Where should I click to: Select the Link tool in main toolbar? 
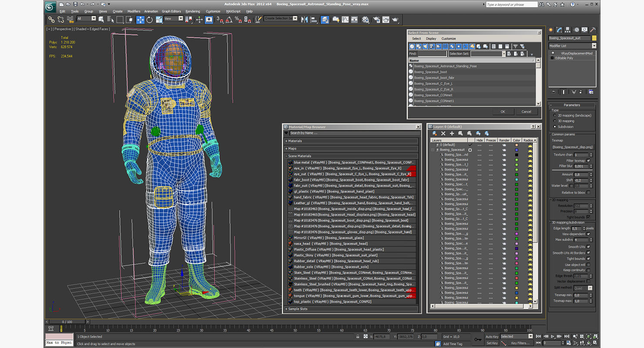[x=52, y=20]
